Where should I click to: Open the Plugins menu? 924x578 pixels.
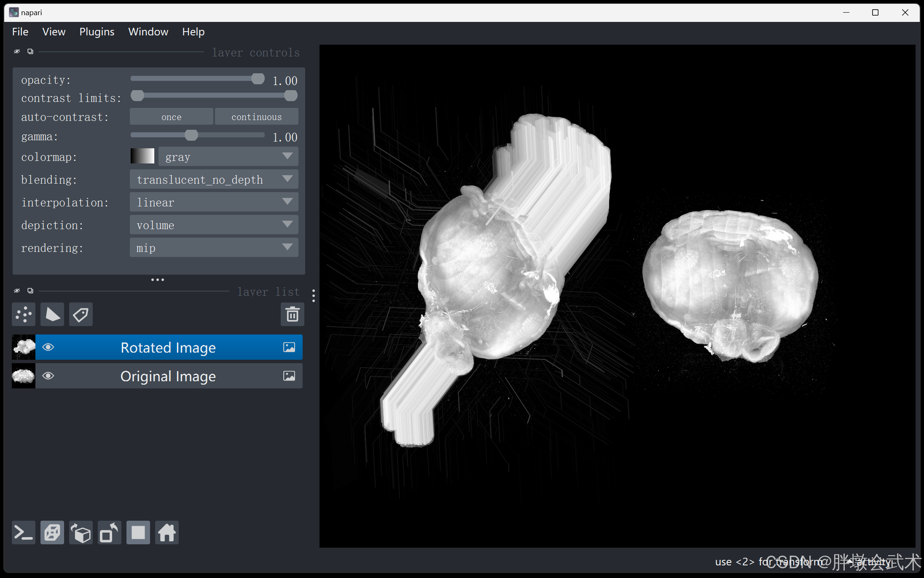point(97,32)
